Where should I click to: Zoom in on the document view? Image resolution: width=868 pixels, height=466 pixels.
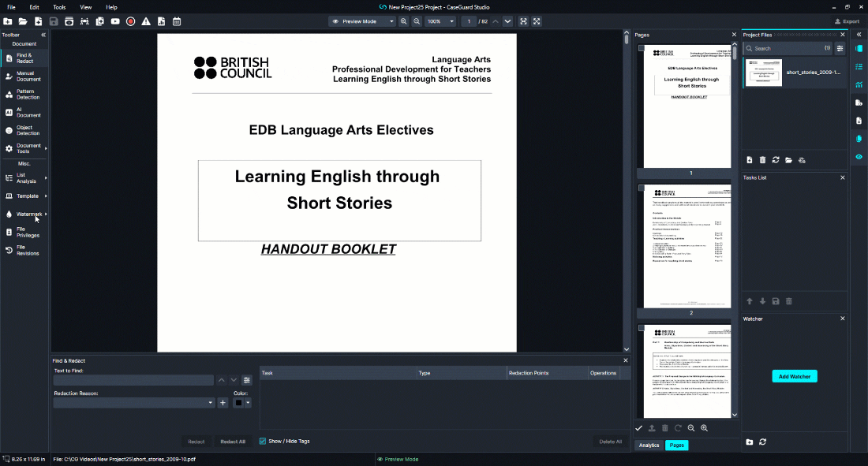point(404,21)
